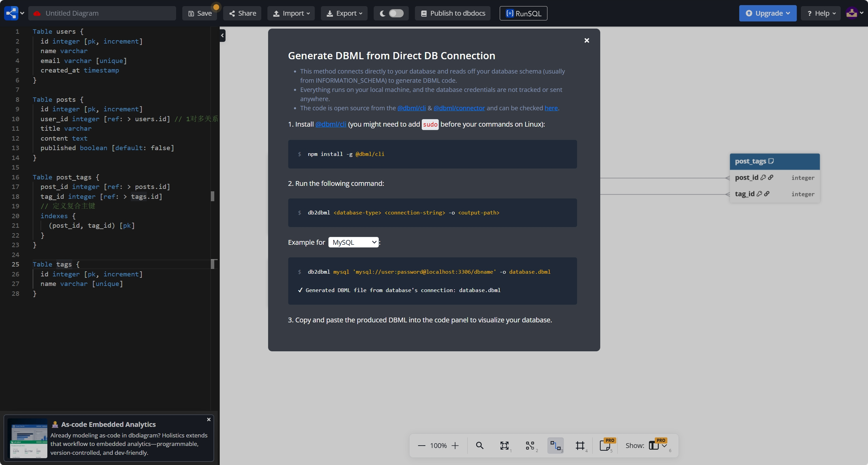The image size is (868, 465).
Task: Click the post_id key icon in post_tags
Action: [763, 177]
